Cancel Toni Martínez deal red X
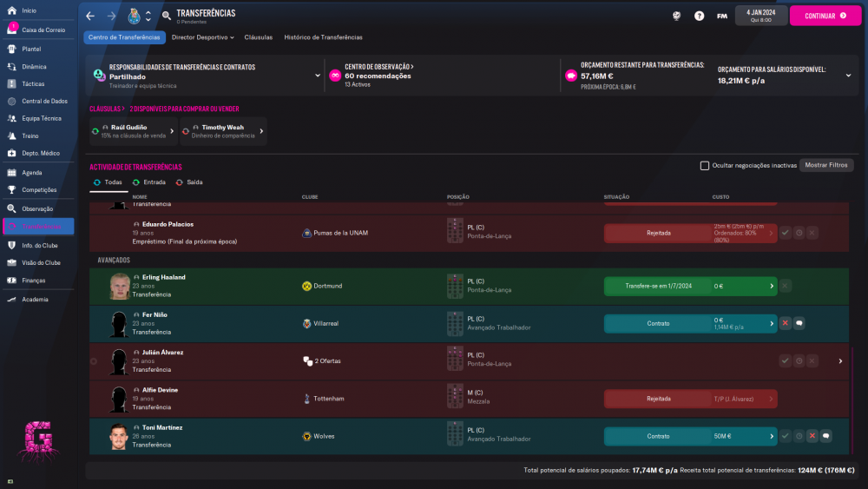The height and width of the screenshot is (489, 868). [x=812, y=436]
